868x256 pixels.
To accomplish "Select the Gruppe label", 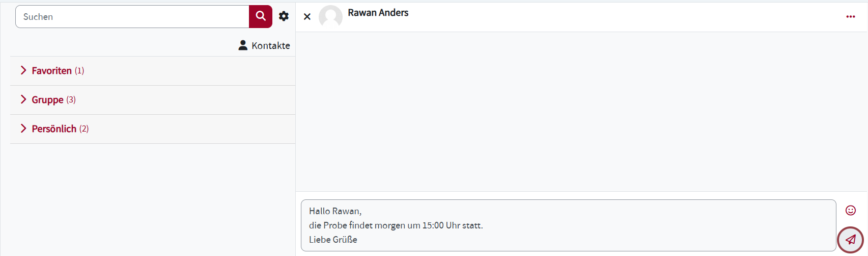I will 47,100.
